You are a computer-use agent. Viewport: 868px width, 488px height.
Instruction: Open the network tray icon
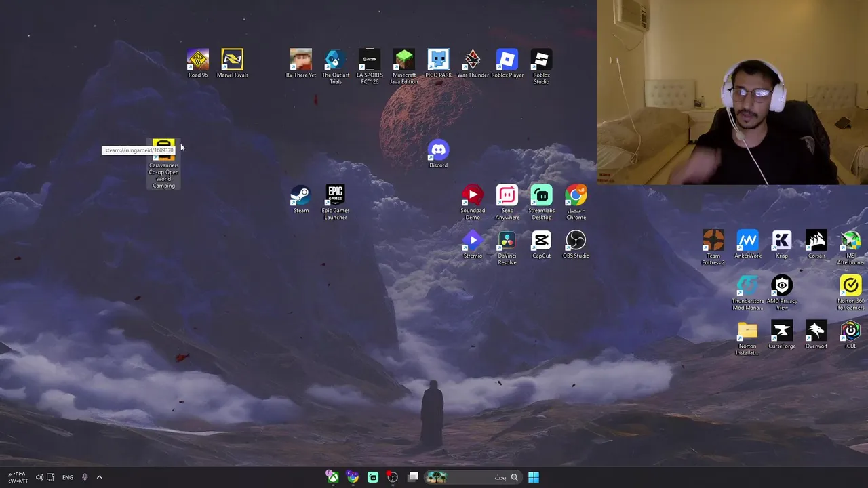coord(50,477)
